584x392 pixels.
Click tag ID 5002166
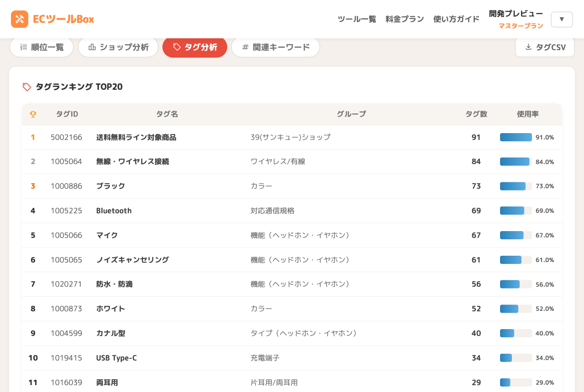point(67,137)
